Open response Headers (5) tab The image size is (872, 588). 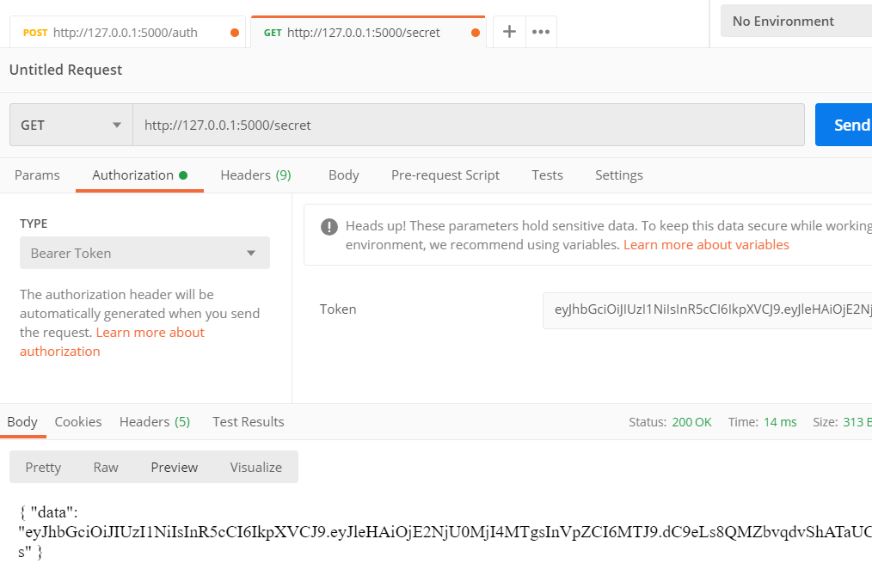[x=155, y=422]
